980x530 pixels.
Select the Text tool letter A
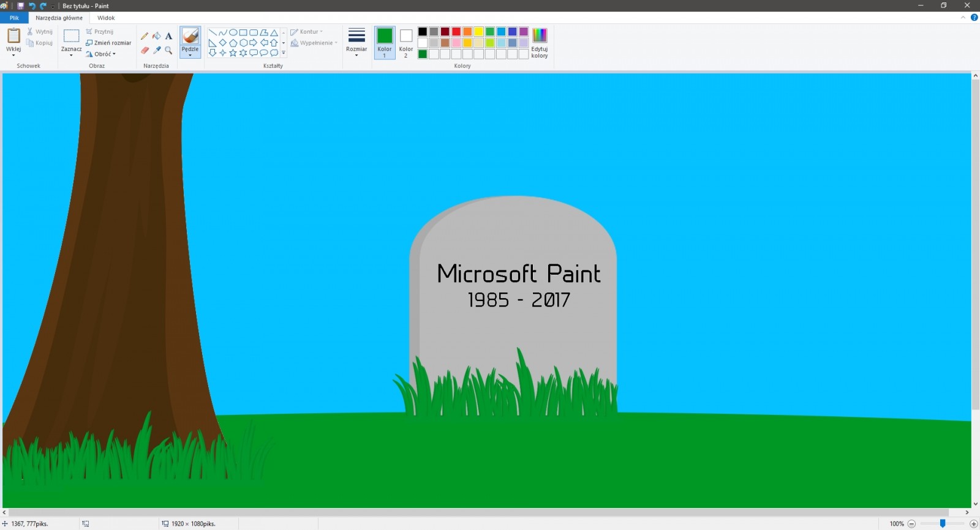tap(168, 36)
